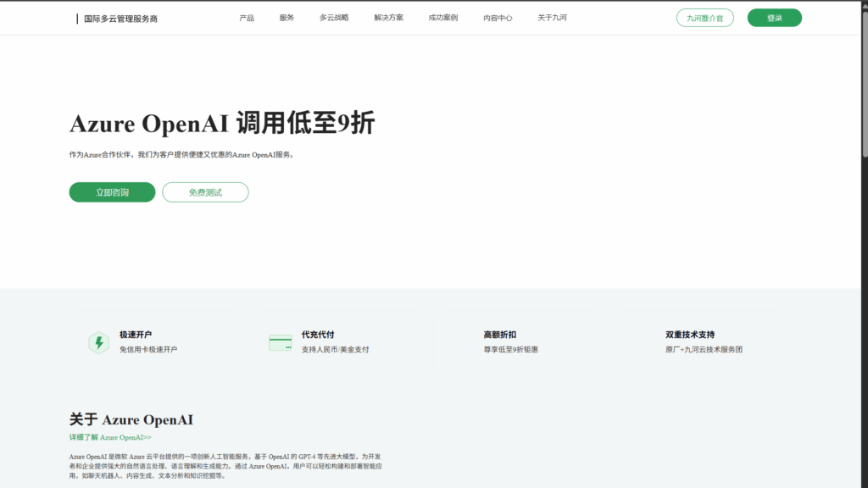Image resolution: width=868 pixels, height=488 pixels.
Task: Open the 服务 navigation menu
Action: tap(287, 18)
